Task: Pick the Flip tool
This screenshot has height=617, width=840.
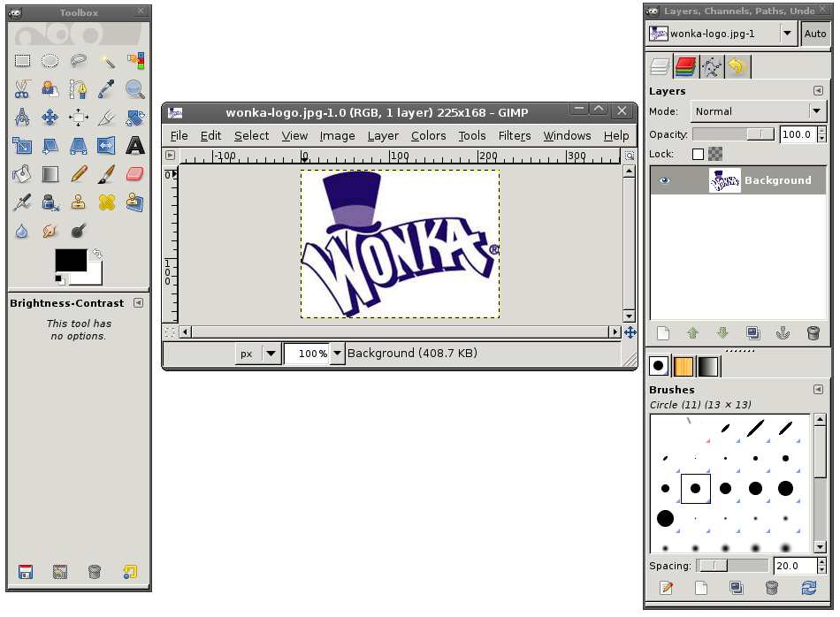Action: [x=107, y=146]
